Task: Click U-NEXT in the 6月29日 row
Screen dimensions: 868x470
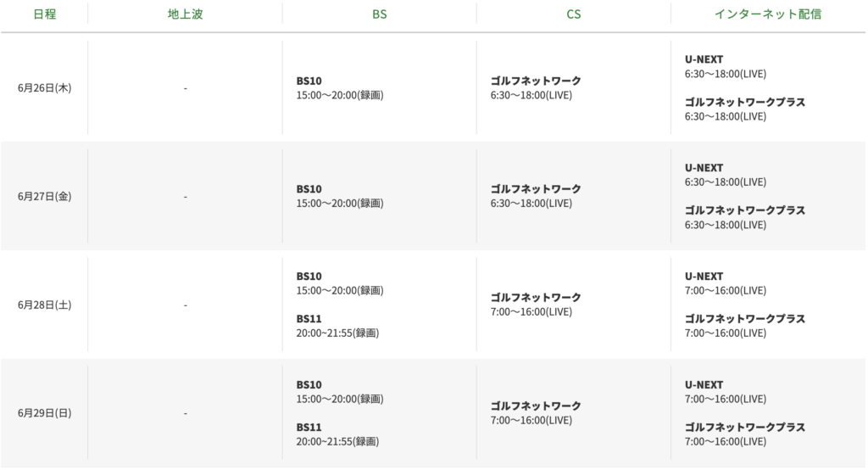Action: [x=704, y=385]
